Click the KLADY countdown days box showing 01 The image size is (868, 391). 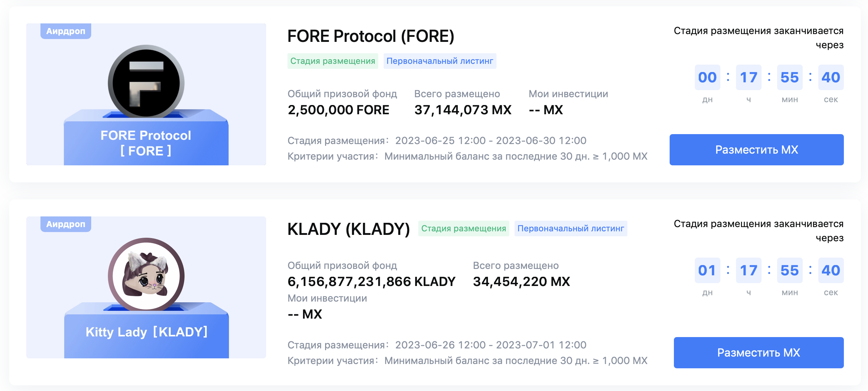click(707, 270)
